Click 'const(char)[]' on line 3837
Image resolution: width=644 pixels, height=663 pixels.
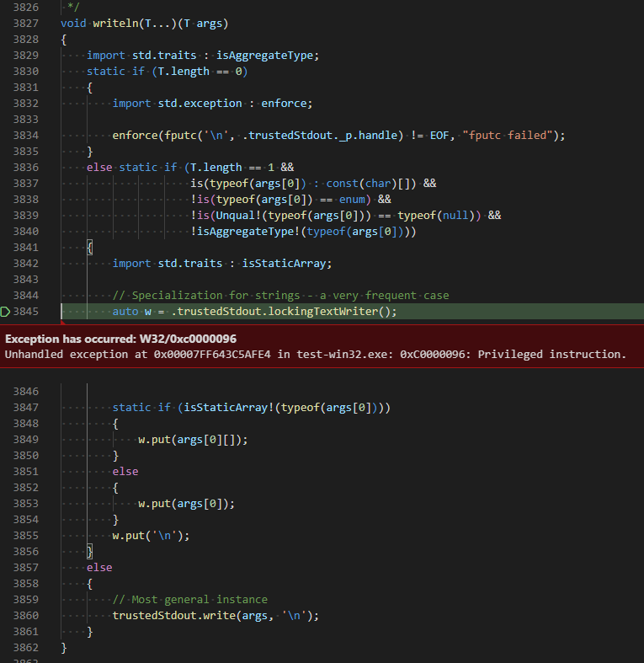pos(370,184)
